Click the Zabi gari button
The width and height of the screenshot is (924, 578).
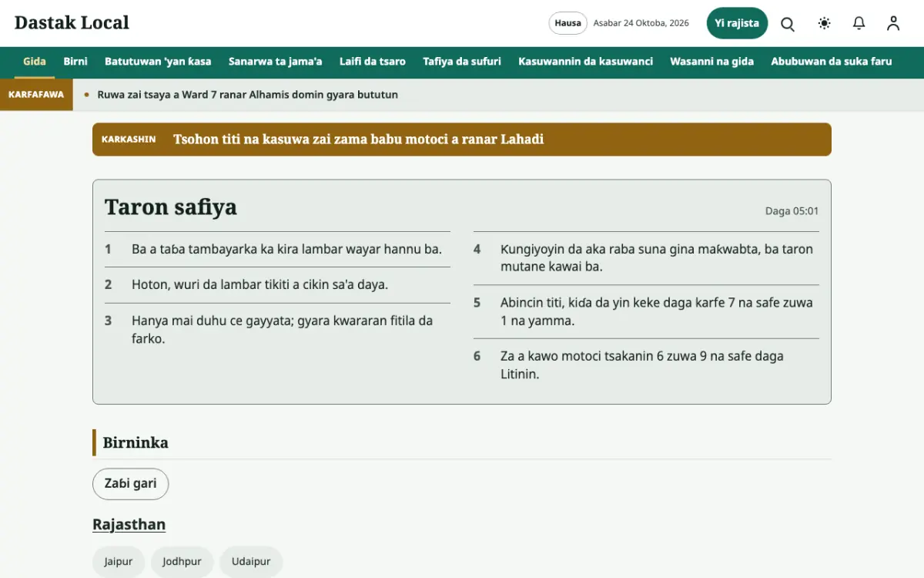(131, 484)
